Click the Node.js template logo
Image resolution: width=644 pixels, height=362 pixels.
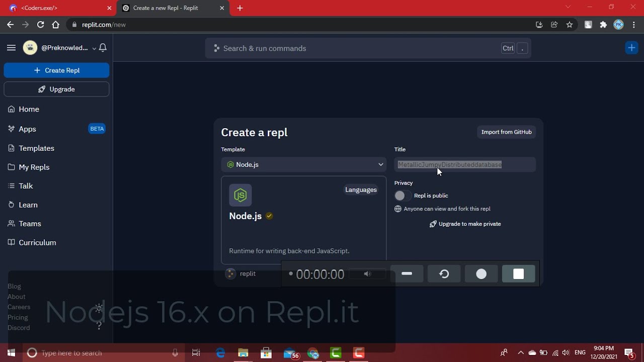pyautogui.click(x=240, y=195)
